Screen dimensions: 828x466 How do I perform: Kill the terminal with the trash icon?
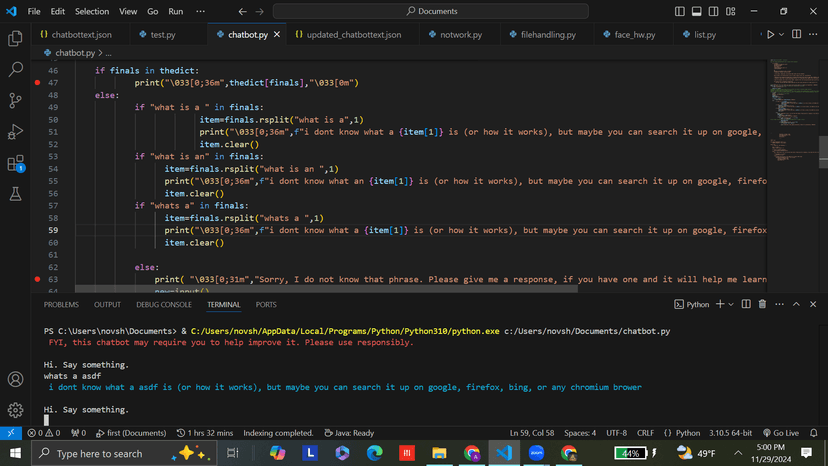pyautogui.click(x=762, y=304)
